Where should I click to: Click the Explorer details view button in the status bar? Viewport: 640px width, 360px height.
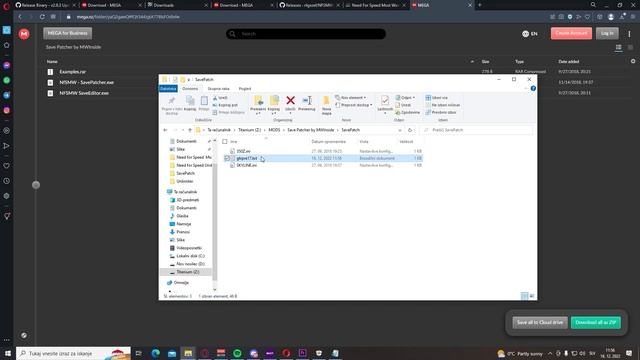[x=524, y=296]
